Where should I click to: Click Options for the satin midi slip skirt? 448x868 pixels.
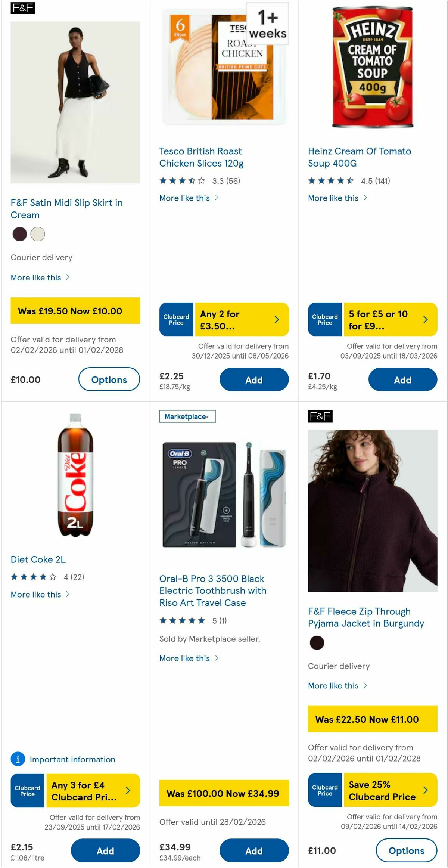pyautogui.click(x=109, y=379)
